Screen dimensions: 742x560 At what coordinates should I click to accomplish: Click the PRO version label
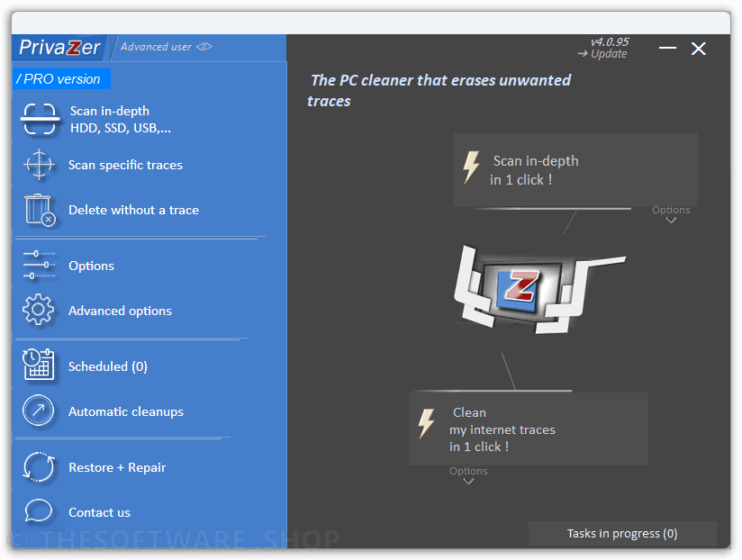point(61,79)
